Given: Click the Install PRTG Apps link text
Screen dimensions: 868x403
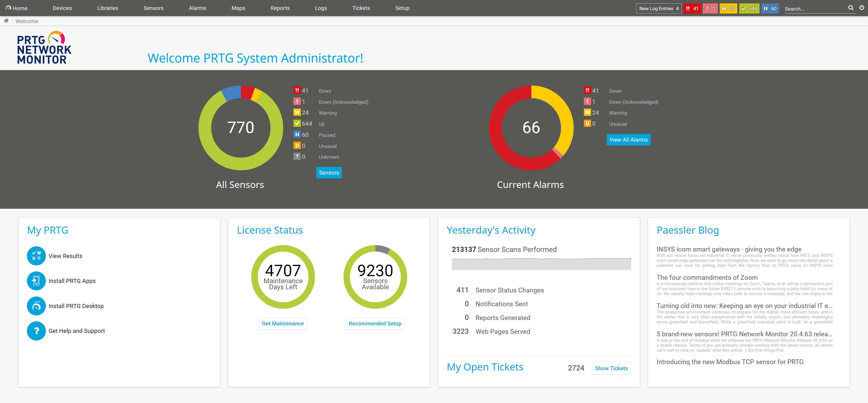Looking at the screenshot, I should (72, 281).
